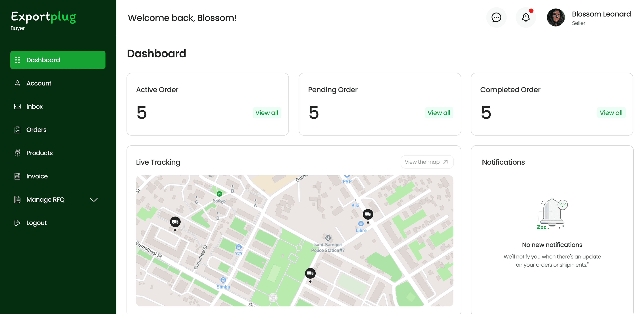
Task: Click the truck marker near Kiki
Action: [368, 214]
